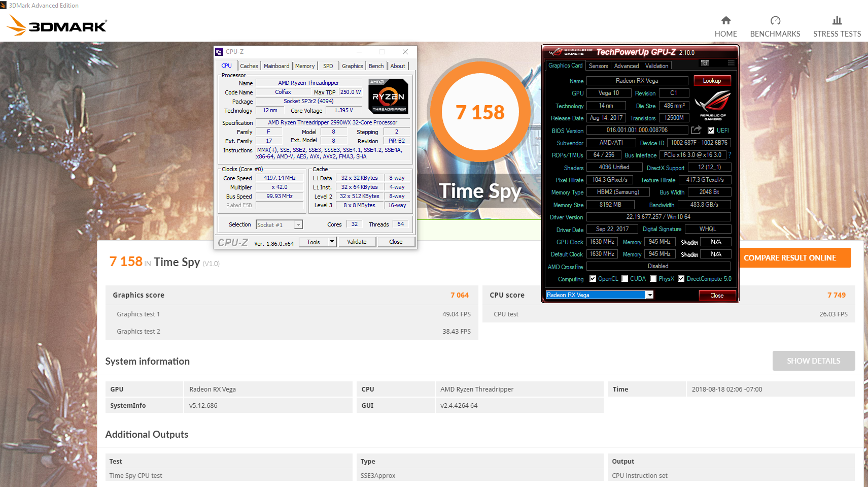Click COMPARE RESULT ONLINE button
Screen dimensions: 868x487
point(790,258)
